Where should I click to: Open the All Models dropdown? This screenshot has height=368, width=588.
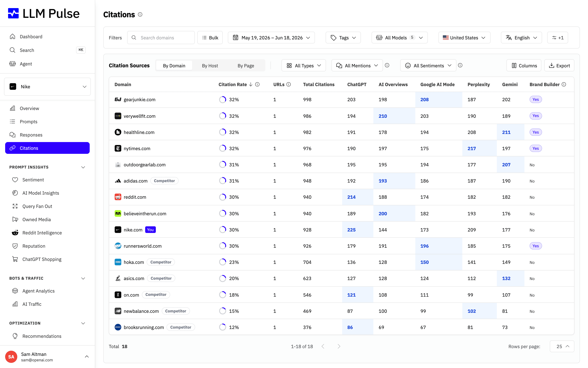click(x=399, y=38)
